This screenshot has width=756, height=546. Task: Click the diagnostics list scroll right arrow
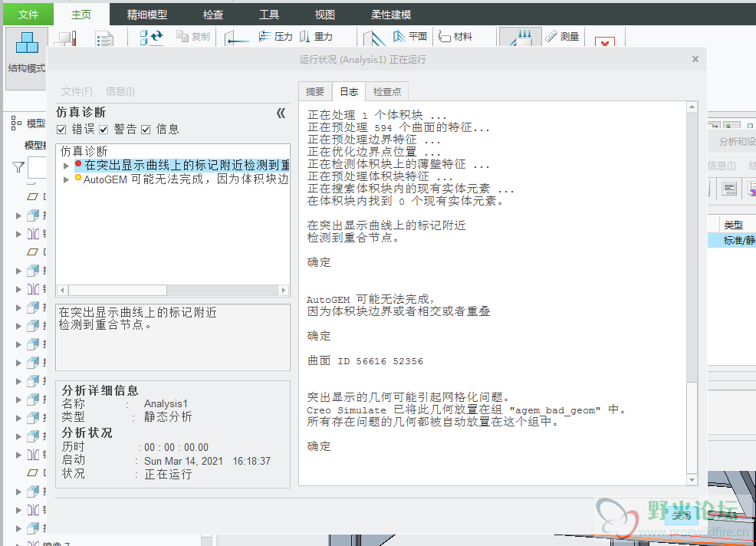[284, 290]
